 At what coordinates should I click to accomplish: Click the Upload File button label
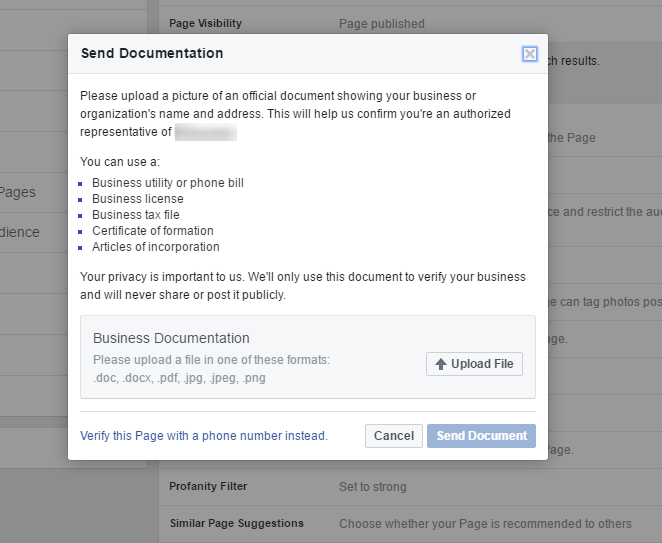point(482,364)
